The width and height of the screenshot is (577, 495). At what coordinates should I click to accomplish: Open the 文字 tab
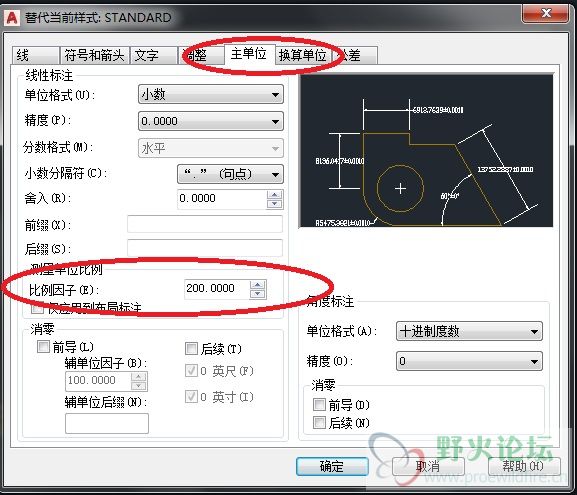(x=153, y=56)
